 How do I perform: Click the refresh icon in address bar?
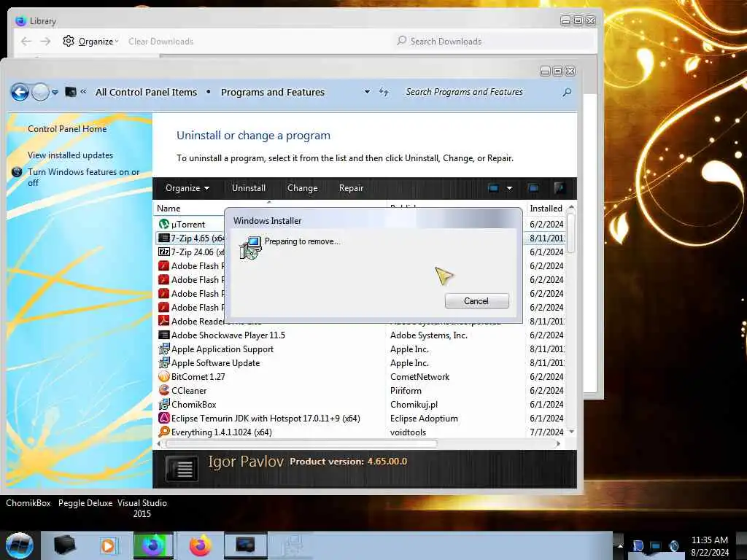[384, 92]
